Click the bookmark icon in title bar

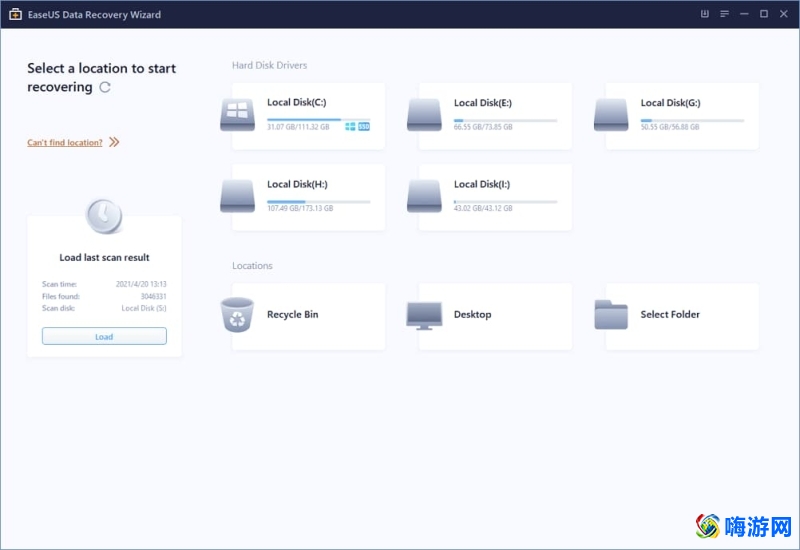pyautogui.click(x=705, y=14)
